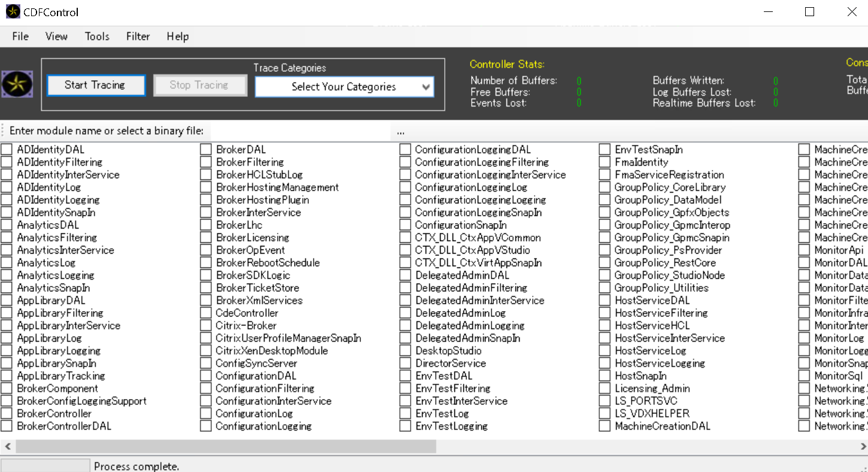Image resolution: width=868 pixels, height=472 pixels.
Task: Open the View menu
Action: (x=56, y=36)
